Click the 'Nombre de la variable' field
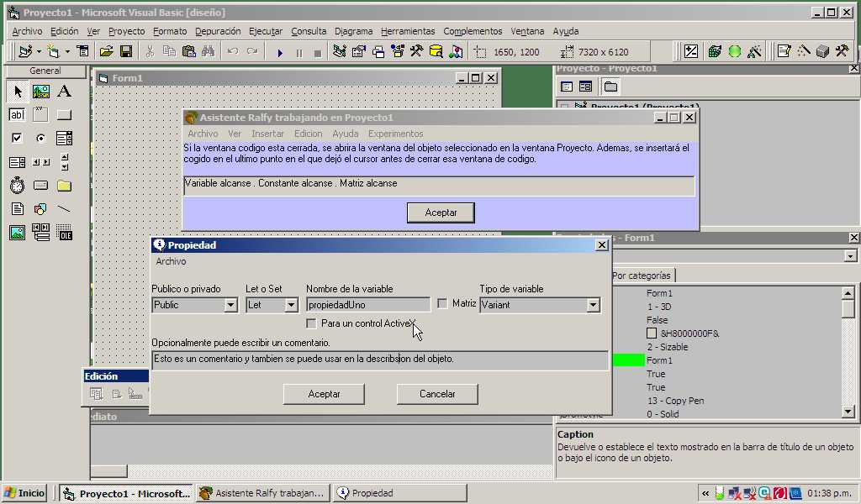This screenshot has height=504, width=861. click(x=368, y=305)
